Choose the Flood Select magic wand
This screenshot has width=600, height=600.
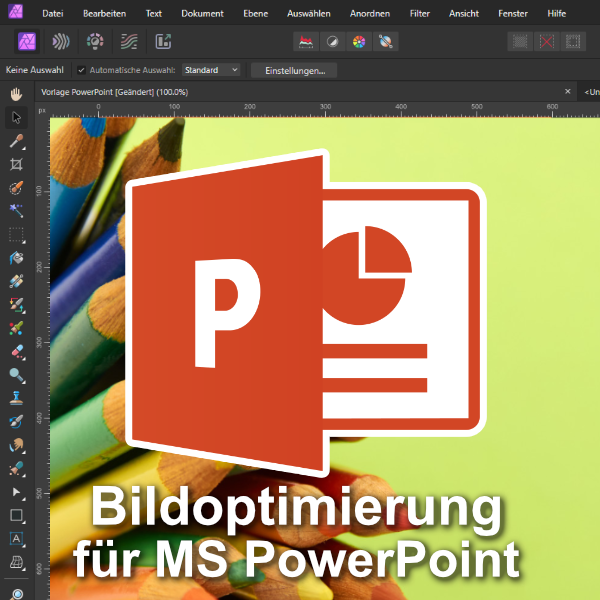tap(16, 210)
